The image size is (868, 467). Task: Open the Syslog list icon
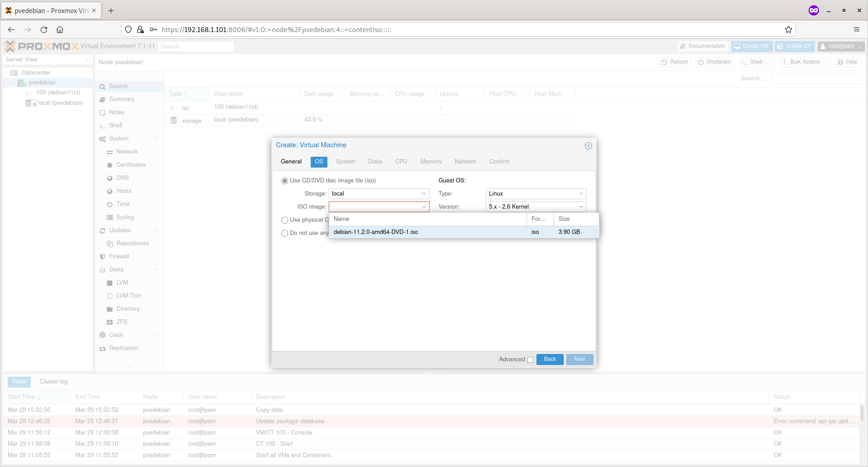click(x=110, y=218)
